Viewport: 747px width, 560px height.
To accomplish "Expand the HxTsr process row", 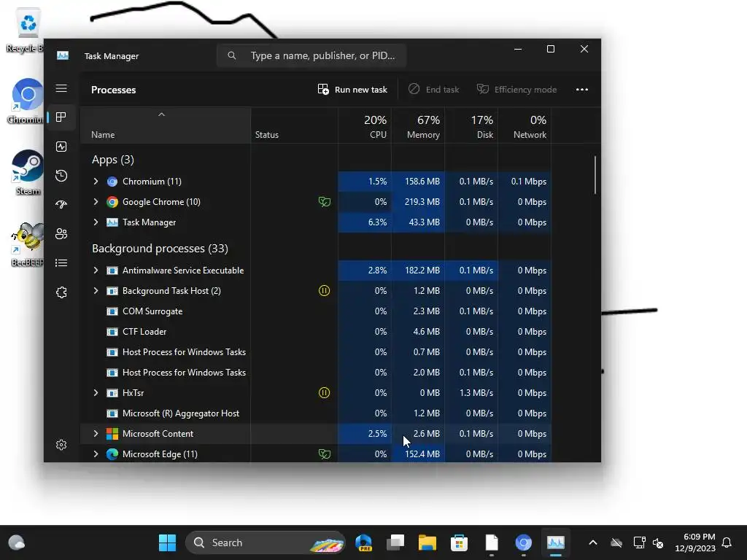I will tap(96, 393).
